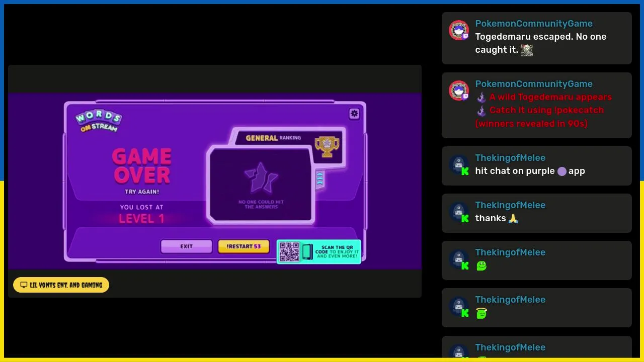Image resolution: width=644 pixels, height=362 pixels.
Task: Click the broken star icon in ranking
Action: pos(261,178)
